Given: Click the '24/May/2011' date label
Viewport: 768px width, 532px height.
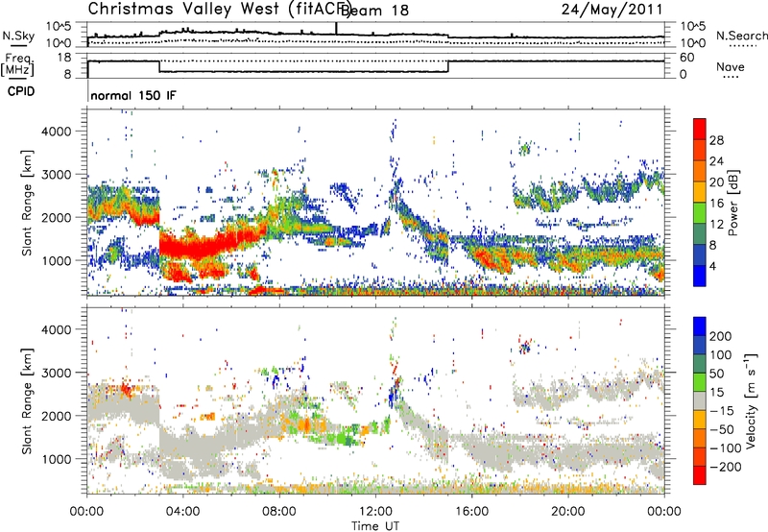Looking at the screenshot, I should [x=612, y=9].
